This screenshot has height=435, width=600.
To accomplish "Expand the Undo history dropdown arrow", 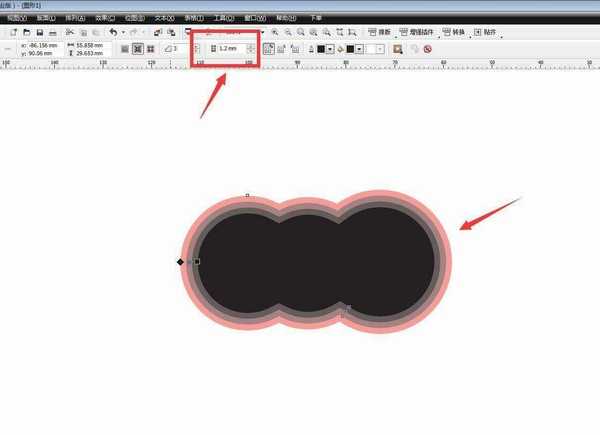I will (x=122, y=33).
